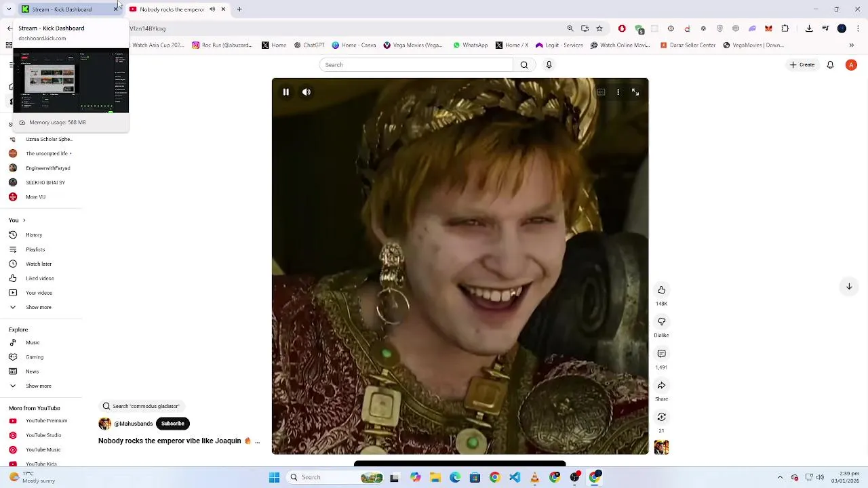Open @Mahusbands channel link
This screenshot has height=488, width=868.
133,424
